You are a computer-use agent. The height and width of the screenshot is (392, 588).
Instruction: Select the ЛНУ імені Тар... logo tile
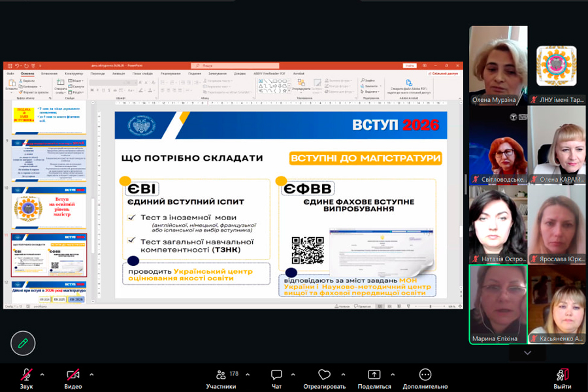[x=557, y=65]
